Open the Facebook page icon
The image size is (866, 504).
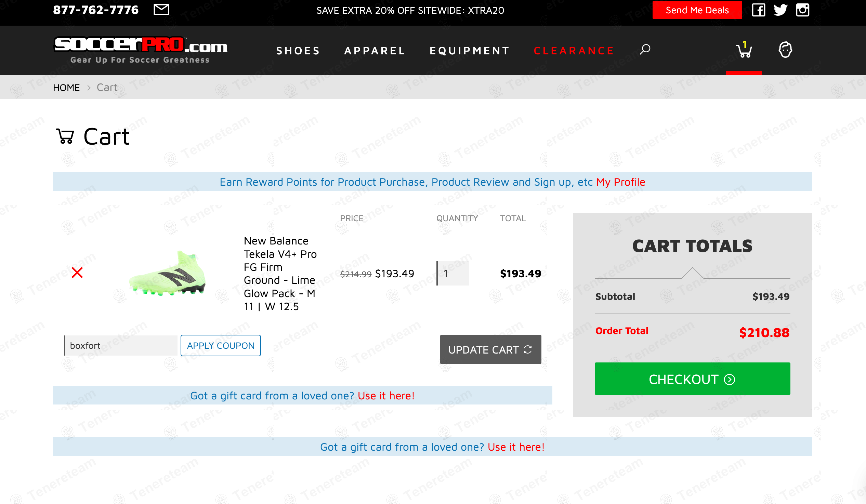(x=758, y=10)
